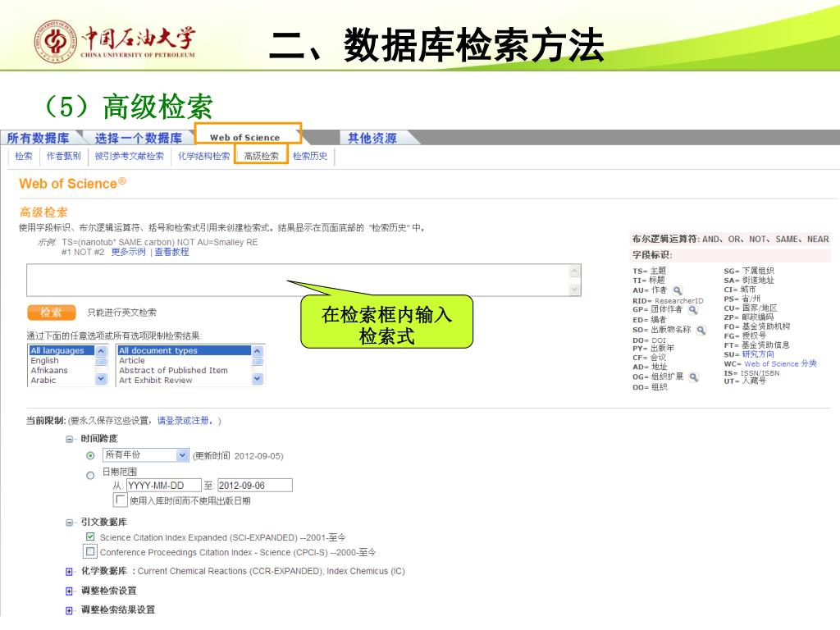Click the TI= 标题 field tag
This screenshot has width=840, height=630.
pos(649,281)
